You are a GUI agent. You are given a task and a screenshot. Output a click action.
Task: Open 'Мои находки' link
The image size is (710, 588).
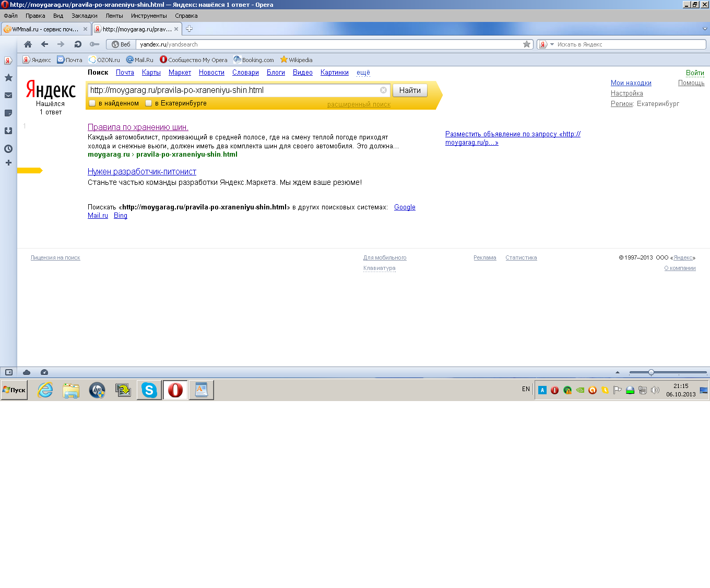631,83
